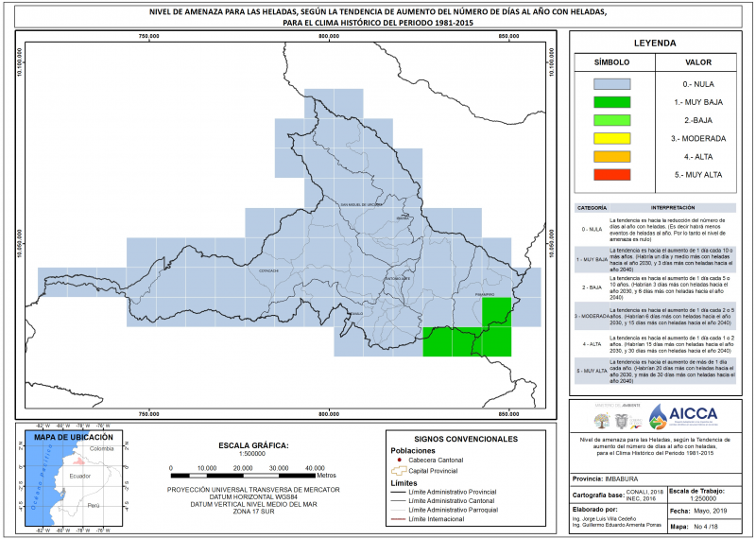Click the AICCA water-drop logo
This screenshot has height=539, width=756.
pos(658,416)
